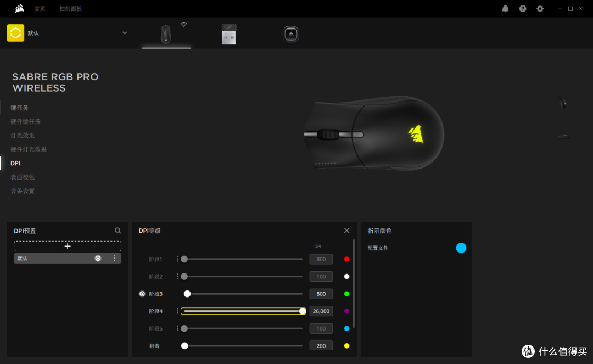Click the 阶段4 DPI value field 26,000

(x=321, y=311)
